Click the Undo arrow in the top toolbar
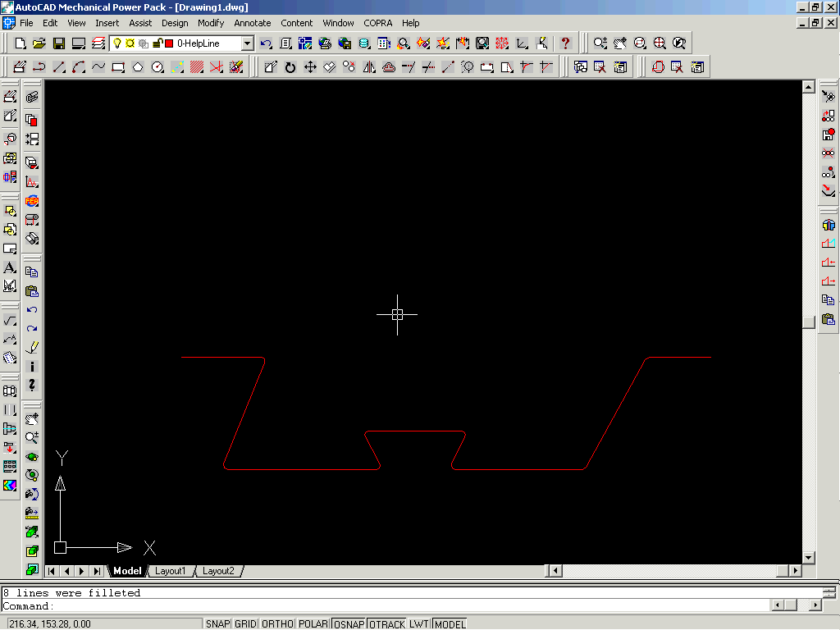Screen dimensions: 840x630 tap(267, 43)
